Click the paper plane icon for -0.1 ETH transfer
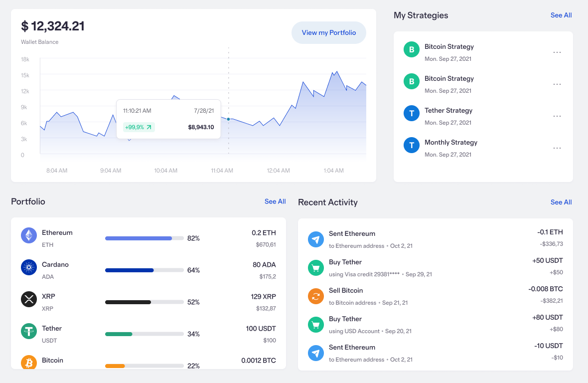The height and width of the screenshot is (383, 588). tap(316, 239)
